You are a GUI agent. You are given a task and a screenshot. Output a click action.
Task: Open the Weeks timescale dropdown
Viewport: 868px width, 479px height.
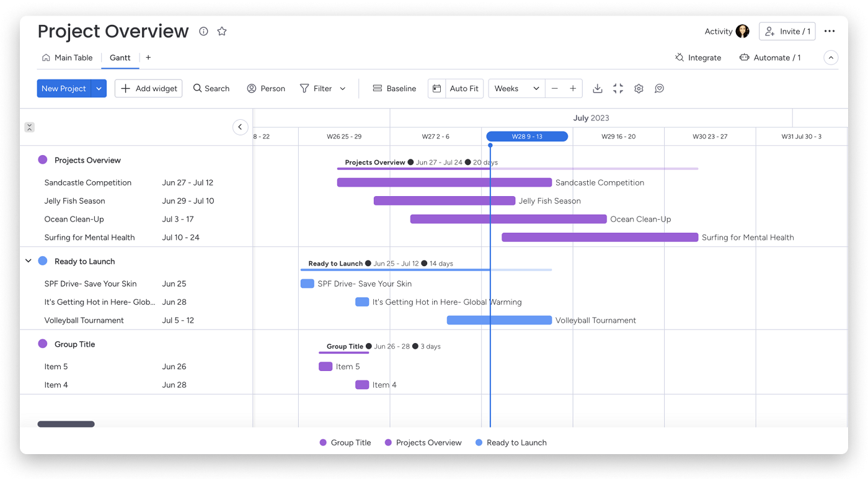(x=516, y=89)
